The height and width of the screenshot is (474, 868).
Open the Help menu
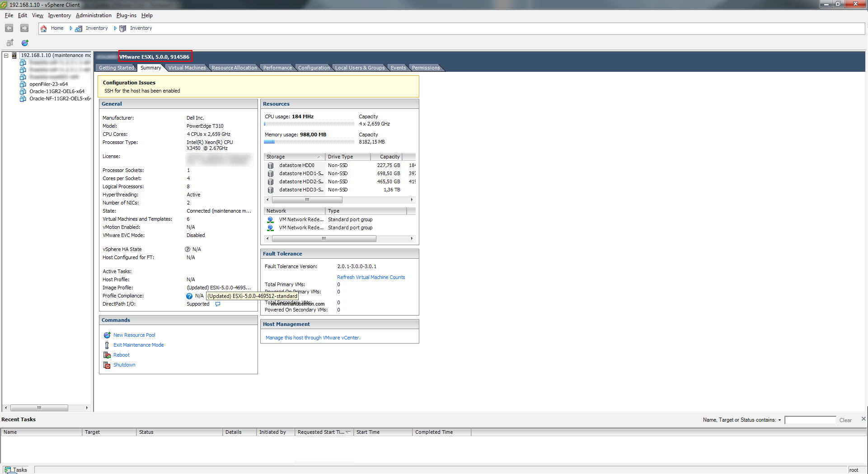[147, 15]
